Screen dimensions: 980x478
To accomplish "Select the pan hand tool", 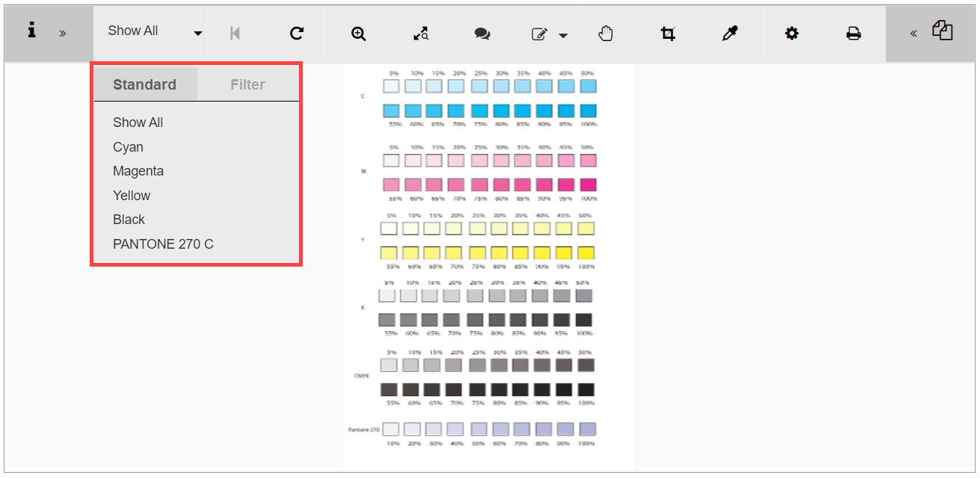I will (605, 34).
